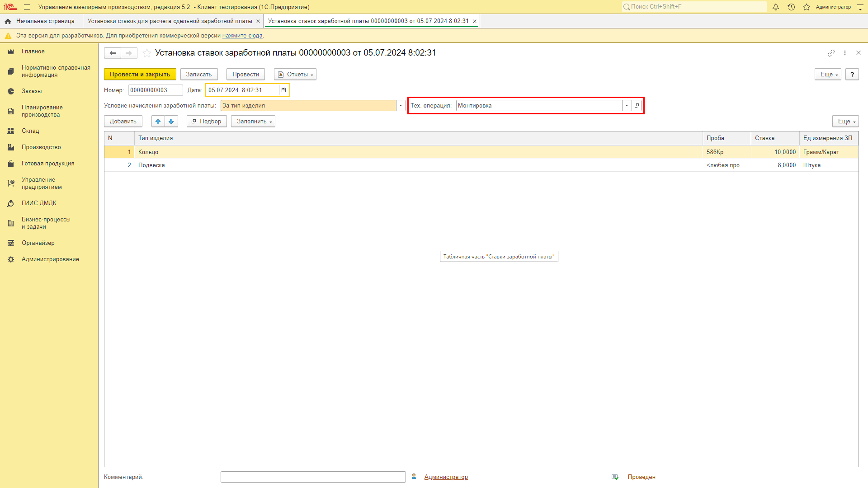Open Тех. операция item with open button
Viewport: 868px width, 488px height.
[x=637, y=106]
